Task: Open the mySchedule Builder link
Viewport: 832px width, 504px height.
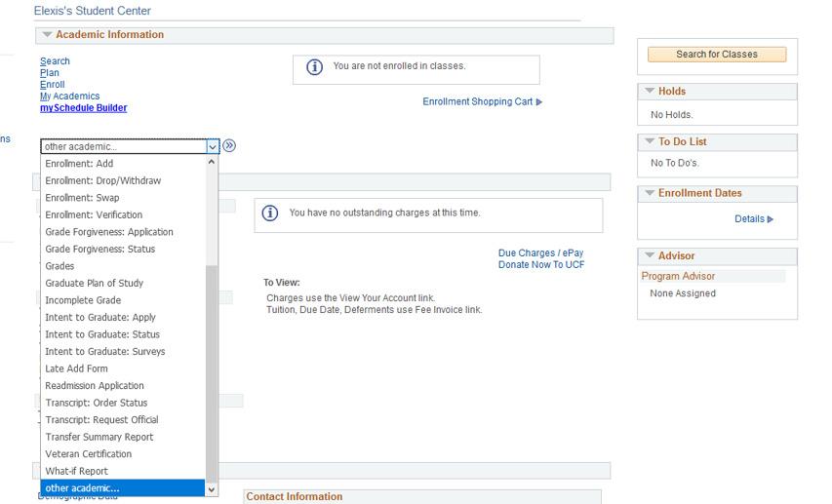Action: (83, 107)
